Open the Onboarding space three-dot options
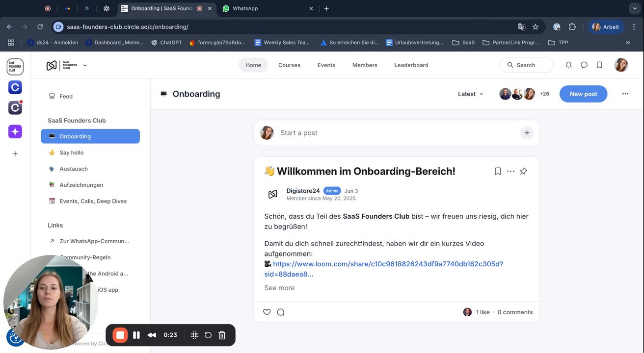 [x=625, y=94]
